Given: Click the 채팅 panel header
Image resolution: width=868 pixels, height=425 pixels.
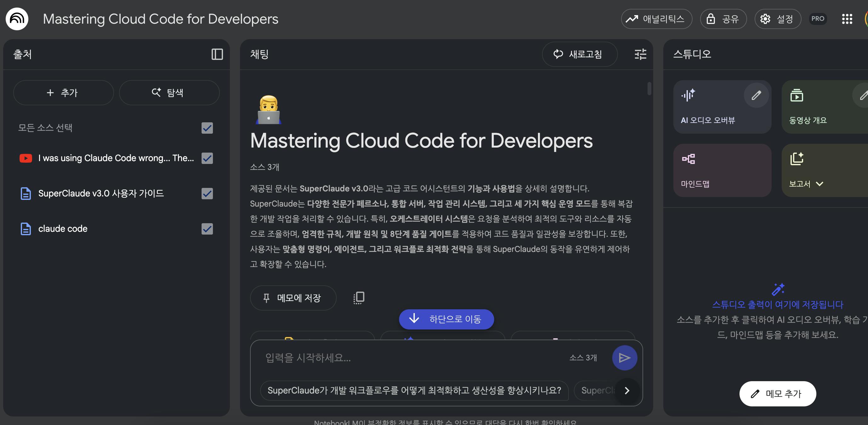Looking at the screenshot, I should tap(259, 54).
